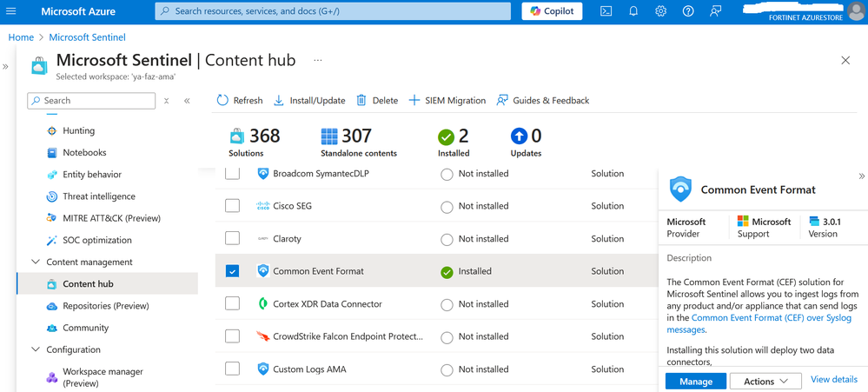This screenshot has height=392, width=868.
Task: Follow the View details link
Action: tap(833, 380)
